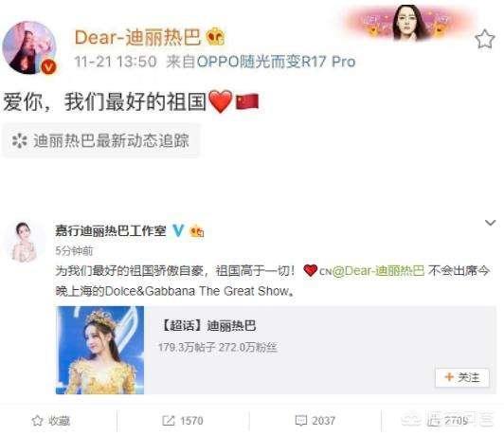Toggle 收藏 on the studio post
The width and height of the screenshot is (504, 436).
[x=51, y=421]
